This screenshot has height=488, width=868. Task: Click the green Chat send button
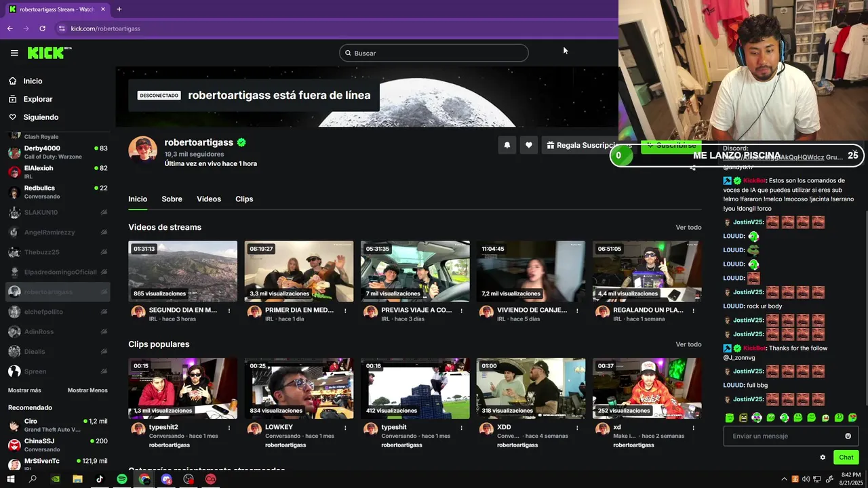coord(846,457)
